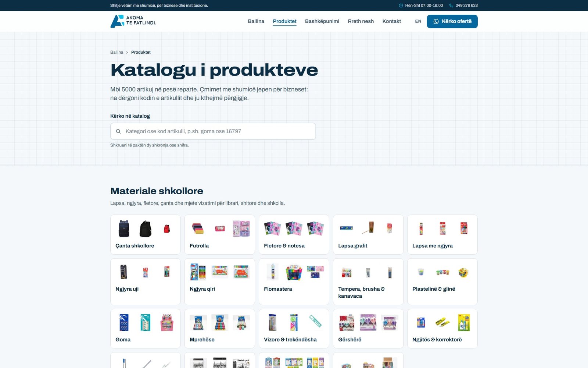The image size is (588, 368).
Task: Open the Rreth nesh page
Action: (x=361, y=21)
